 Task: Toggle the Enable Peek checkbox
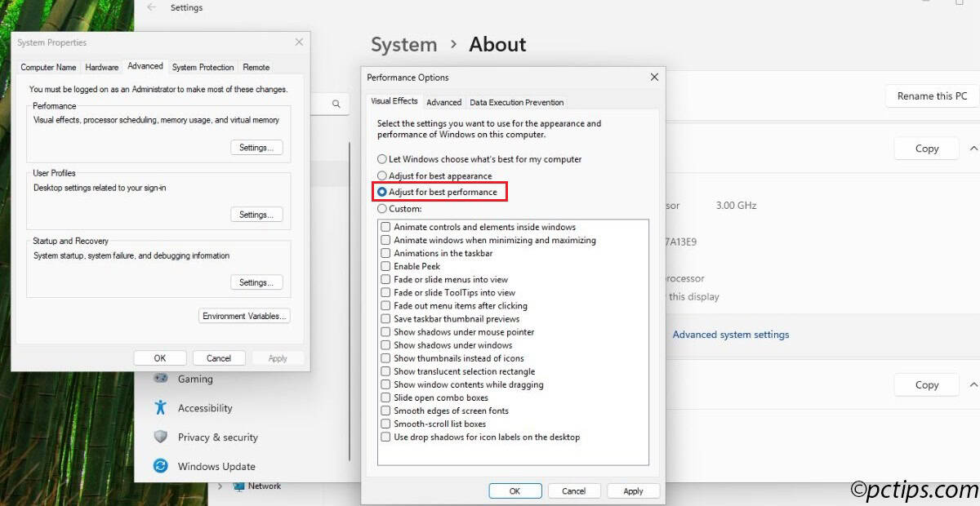click(385, 266)
